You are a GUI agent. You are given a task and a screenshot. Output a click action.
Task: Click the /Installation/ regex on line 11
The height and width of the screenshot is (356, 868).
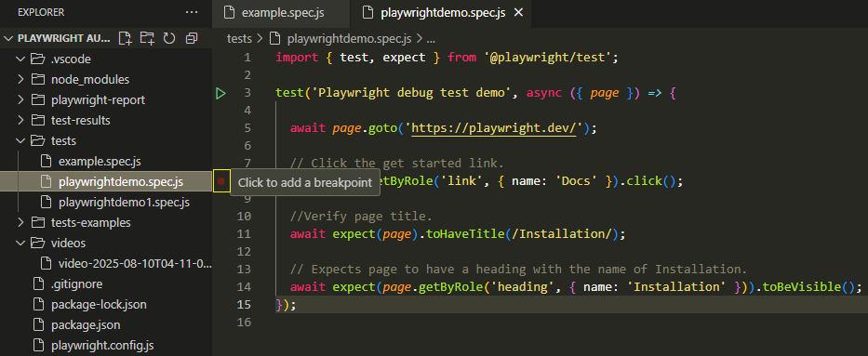tap(561, 234)
